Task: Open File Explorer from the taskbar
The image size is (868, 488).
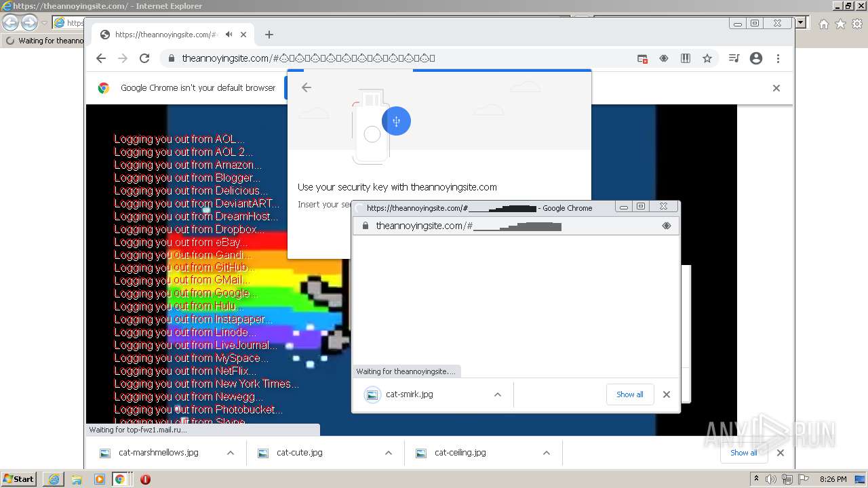Action: tap(77, 479)
